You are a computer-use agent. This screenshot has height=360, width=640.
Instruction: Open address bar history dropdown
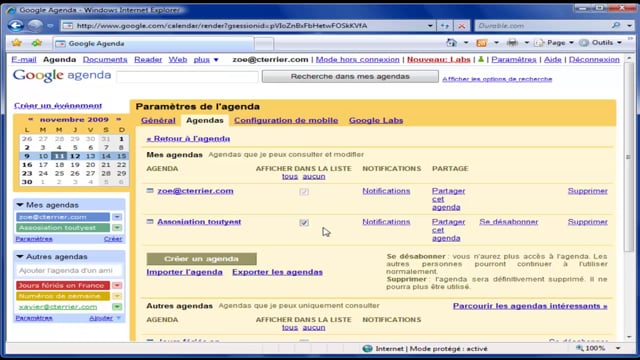tap(430, 26)
